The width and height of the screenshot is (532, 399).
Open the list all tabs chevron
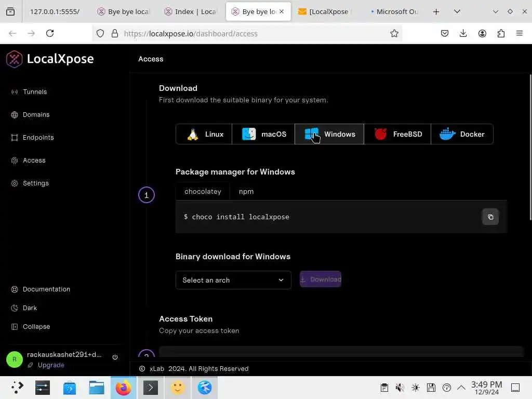(x=457, y=11)
